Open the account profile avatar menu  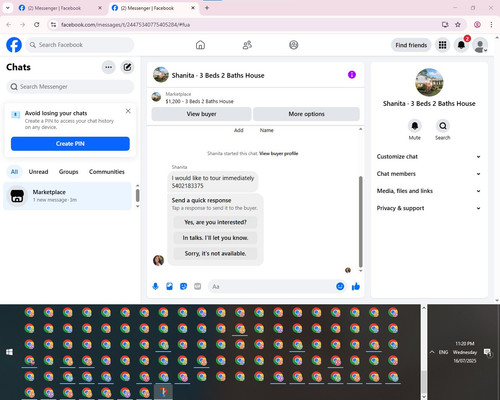480,45
